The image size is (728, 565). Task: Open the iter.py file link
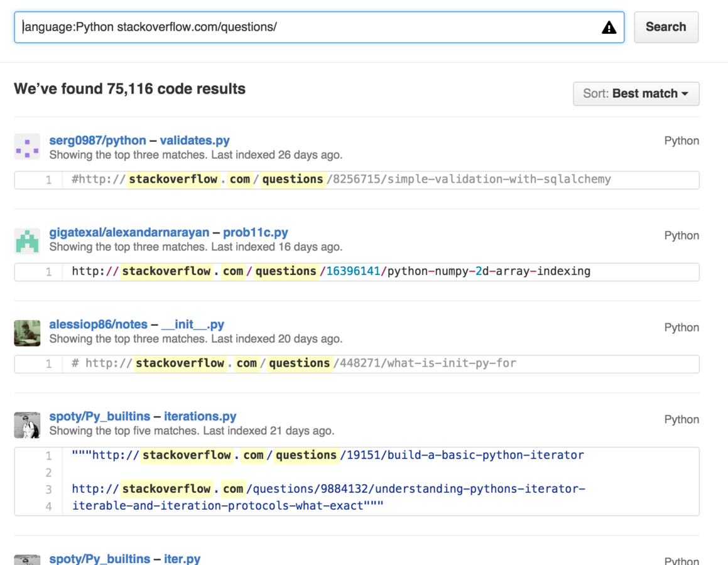point(182,559)
